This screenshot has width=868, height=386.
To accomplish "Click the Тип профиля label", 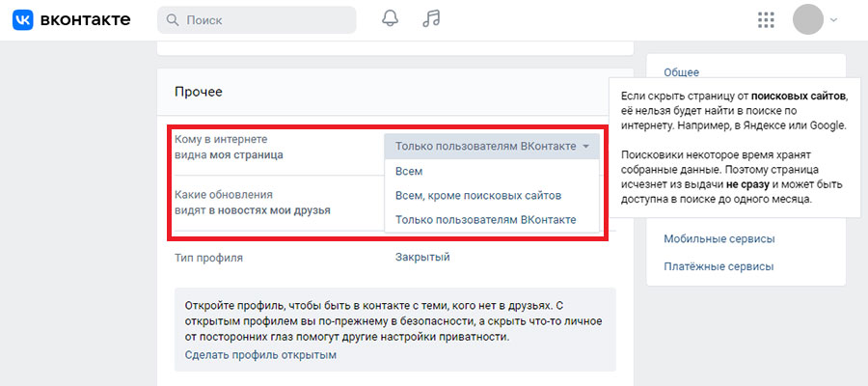I will (x=208, y=258).
